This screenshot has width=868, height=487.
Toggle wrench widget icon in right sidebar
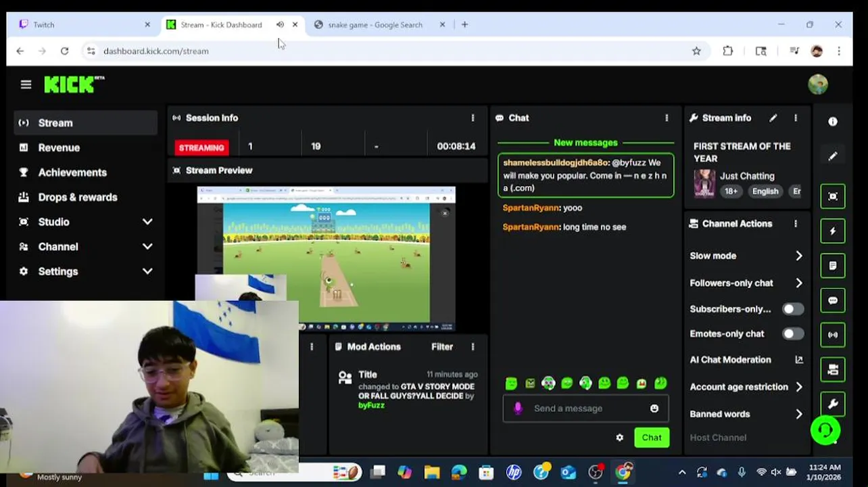(x=833, y=404)
